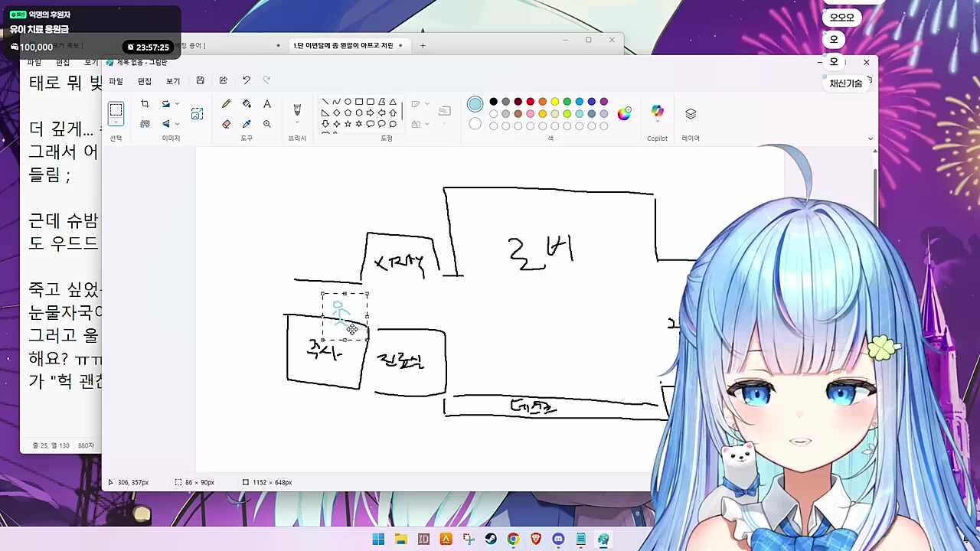Choose the yellow color swatch
Viewport: 980px width, 551px height.
click(555, 102)
